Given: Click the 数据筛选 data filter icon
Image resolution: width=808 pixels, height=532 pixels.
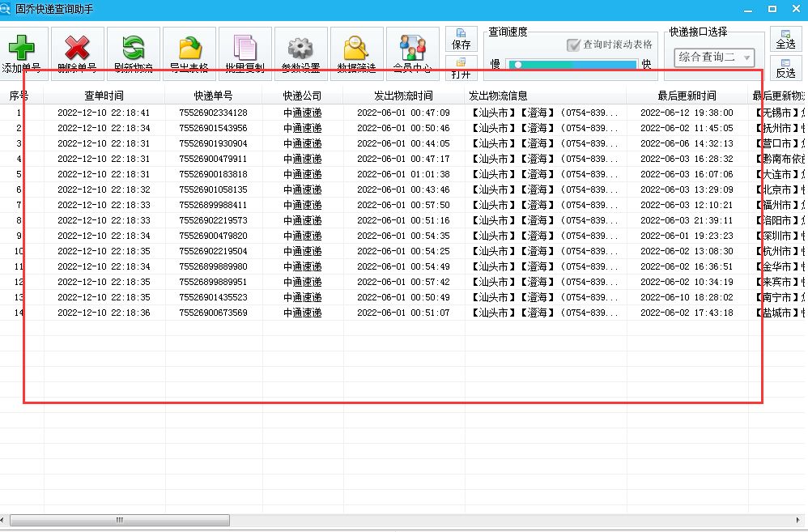Looking at the screenshot, I should (355, 49).
